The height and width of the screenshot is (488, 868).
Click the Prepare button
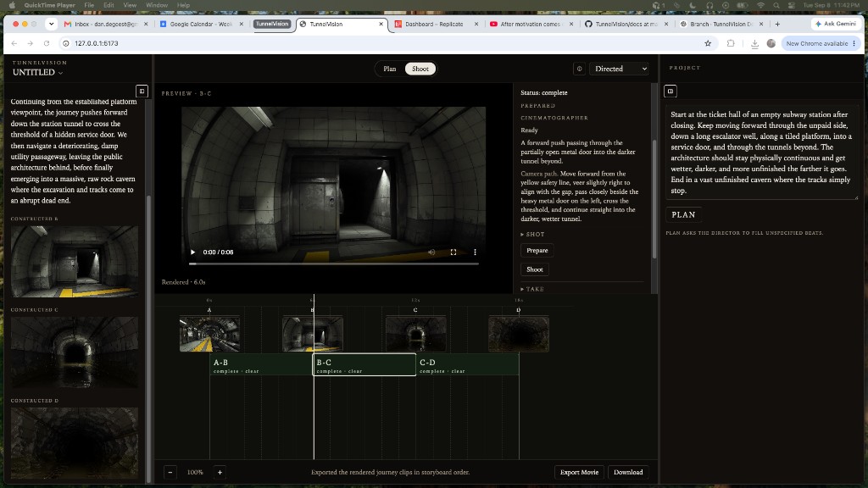click(537, 251)
